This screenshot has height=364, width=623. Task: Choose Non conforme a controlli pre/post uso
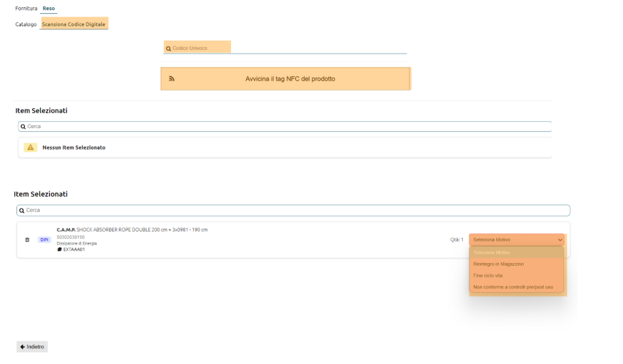click(517, 287)
